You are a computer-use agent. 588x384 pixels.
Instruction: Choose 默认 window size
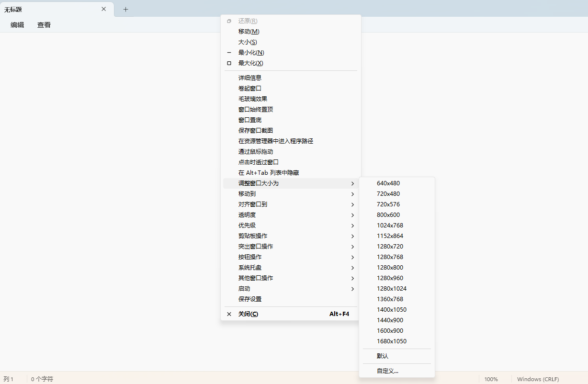click(x=397, y=356)
